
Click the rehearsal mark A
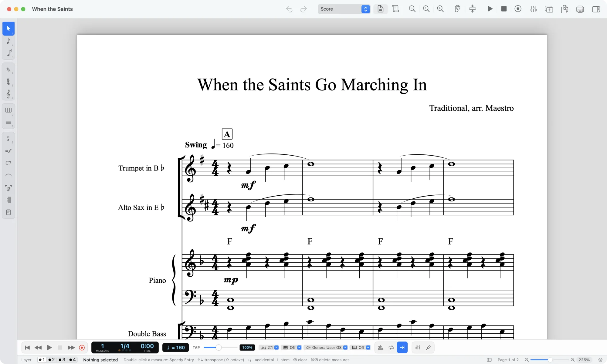tap(227, 134)
